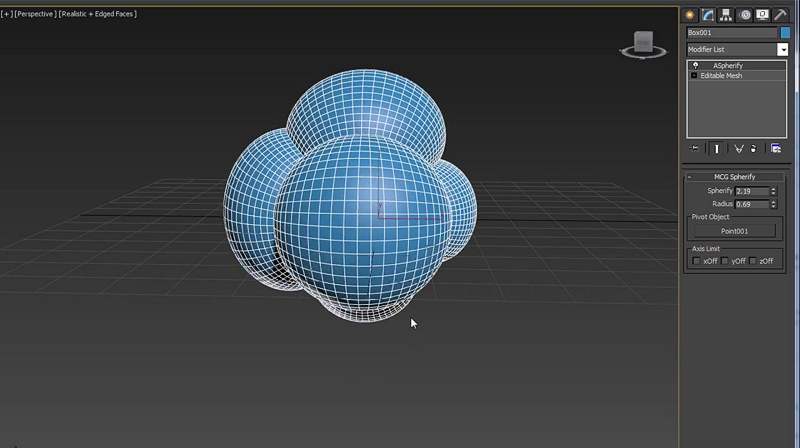The image size is (800, 448).
Task: Open the Create command panel tab
Action: click(690, 15)
